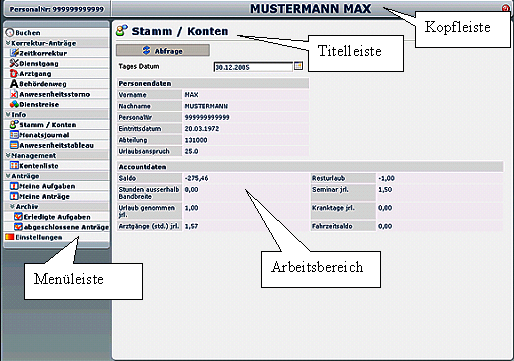Viewport: 514px width, 361px height.
Task: Click the Accountdaten section header
Action: point(310,167)
